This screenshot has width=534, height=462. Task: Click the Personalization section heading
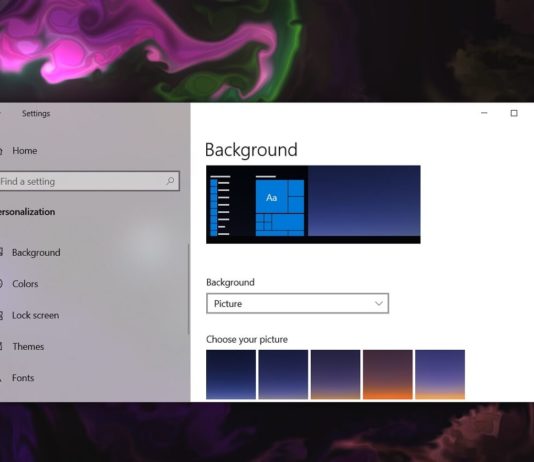[x=27, y=212]
